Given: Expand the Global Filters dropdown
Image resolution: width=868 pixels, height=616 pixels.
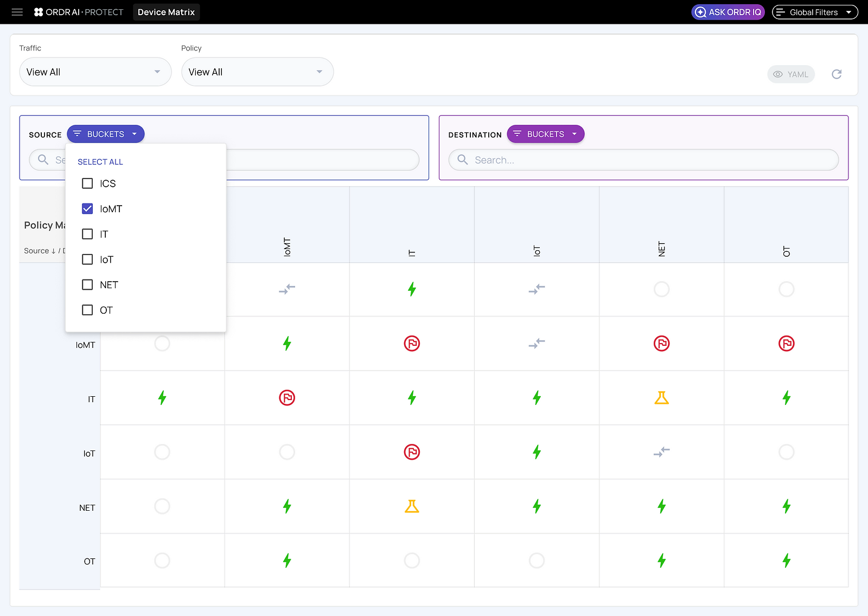Looking at the screenshot, I should [x=815, y=12].
